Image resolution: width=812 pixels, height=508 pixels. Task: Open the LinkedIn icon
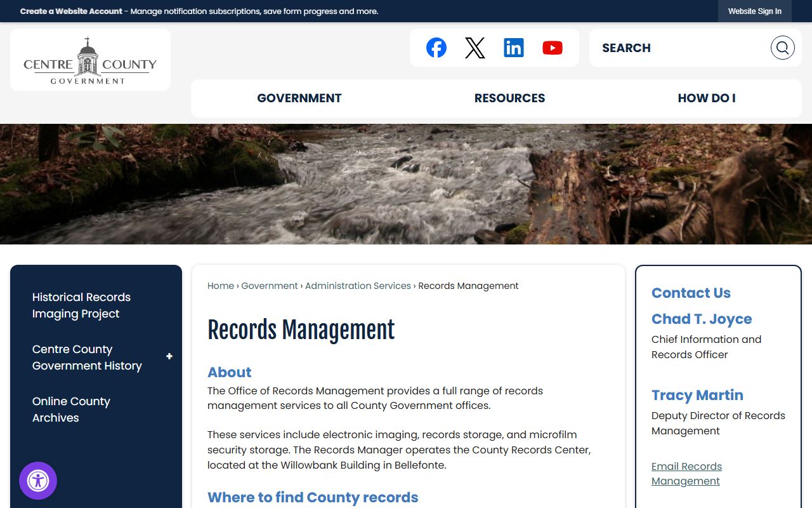514,48
